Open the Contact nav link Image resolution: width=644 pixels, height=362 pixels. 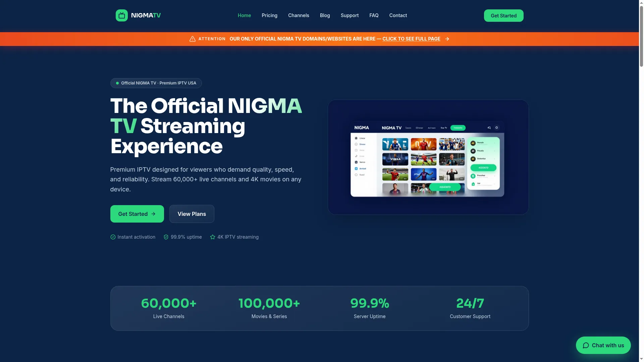pos(398,15)
